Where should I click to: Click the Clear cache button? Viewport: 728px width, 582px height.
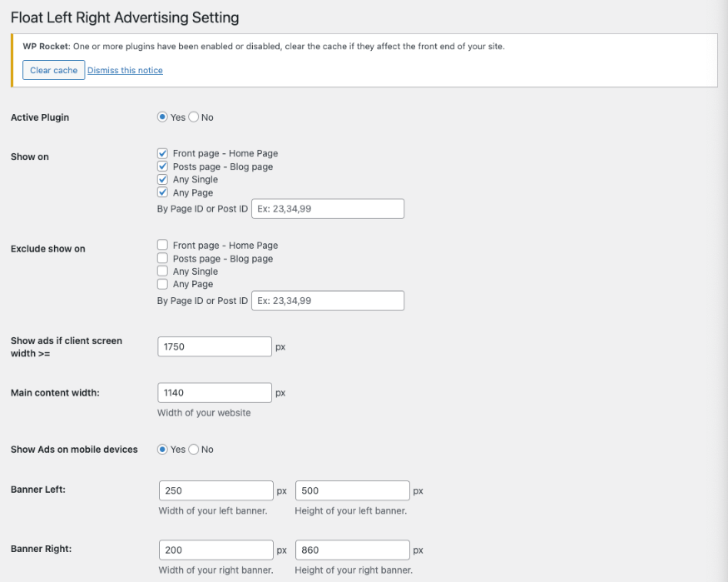point(53,71)
